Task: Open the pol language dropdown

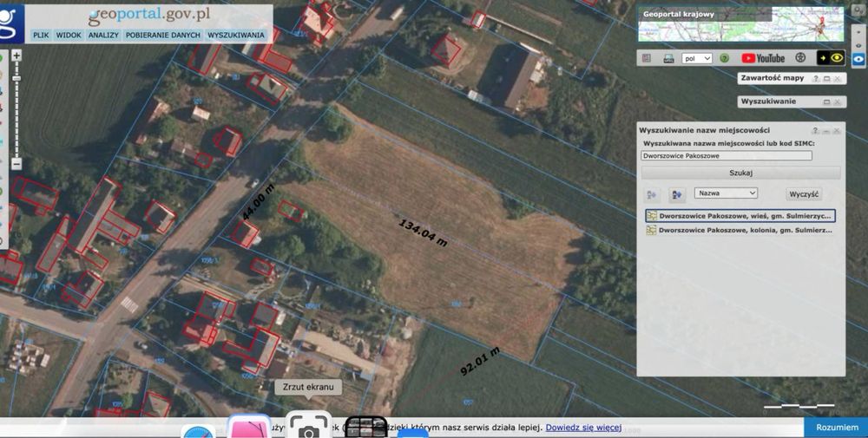Action: [x=696, y=58]
